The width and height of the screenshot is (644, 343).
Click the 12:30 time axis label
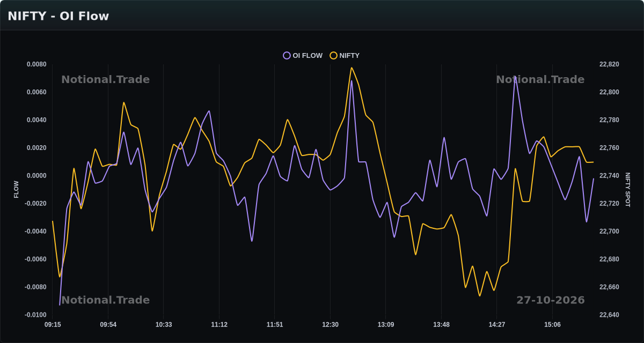pyautogui.click(x=330, y=325)
